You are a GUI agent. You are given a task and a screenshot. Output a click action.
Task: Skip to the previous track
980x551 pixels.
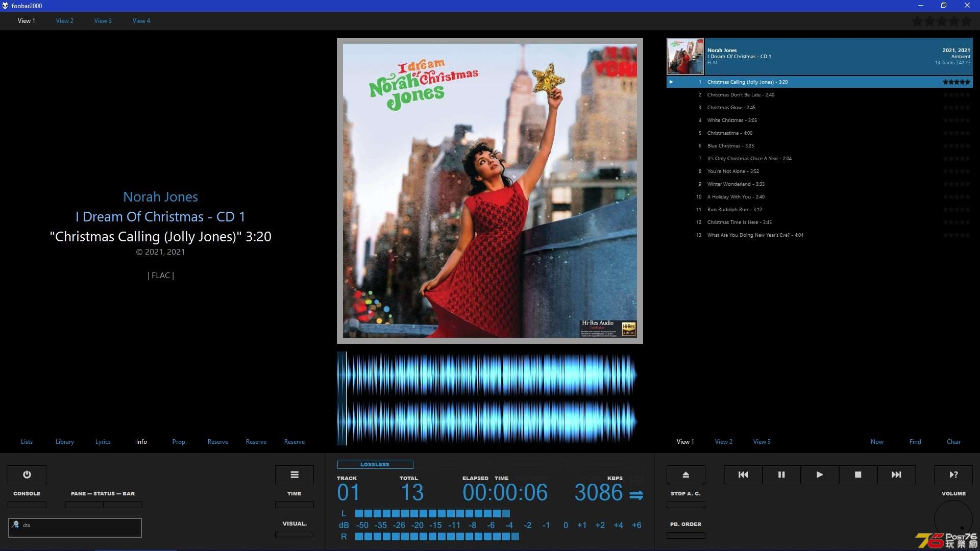[x=743, y=474]
